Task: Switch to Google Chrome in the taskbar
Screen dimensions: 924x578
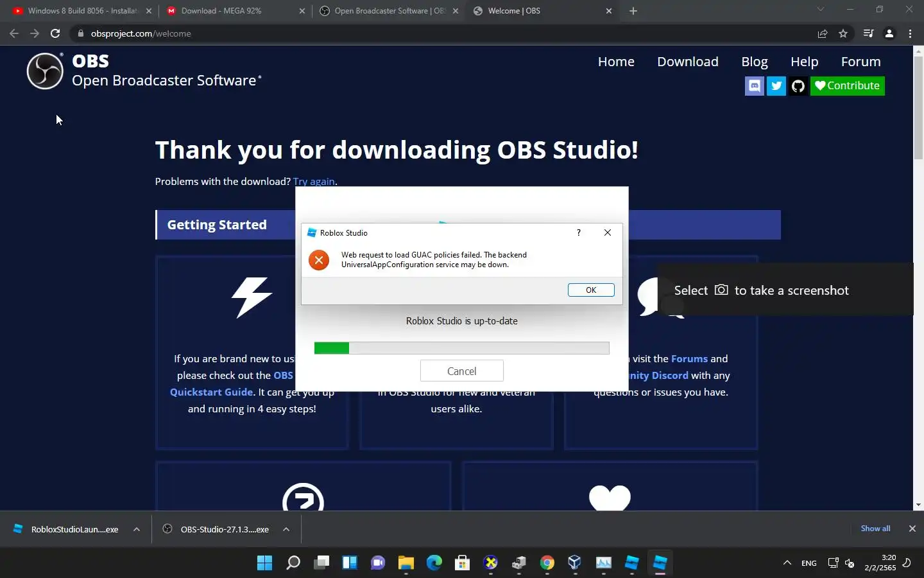Action: click(x=547, y=563)
